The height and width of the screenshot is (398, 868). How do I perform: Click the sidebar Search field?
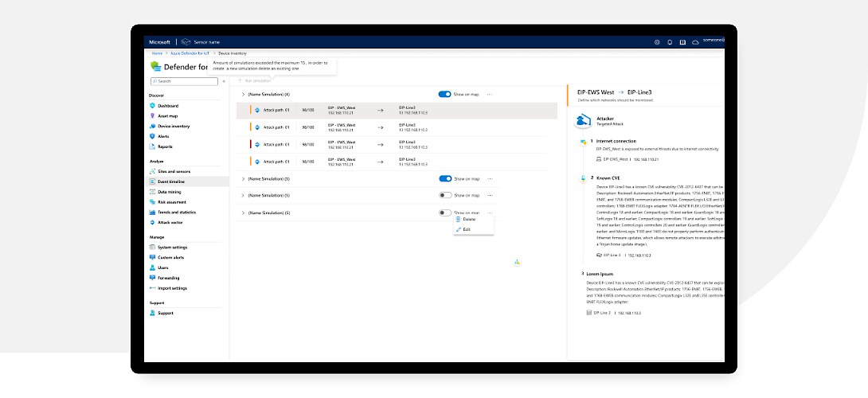click(184, 81)
